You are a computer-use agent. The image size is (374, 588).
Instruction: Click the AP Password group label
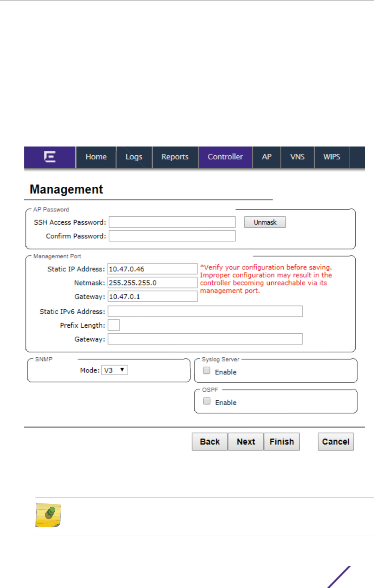51,210
